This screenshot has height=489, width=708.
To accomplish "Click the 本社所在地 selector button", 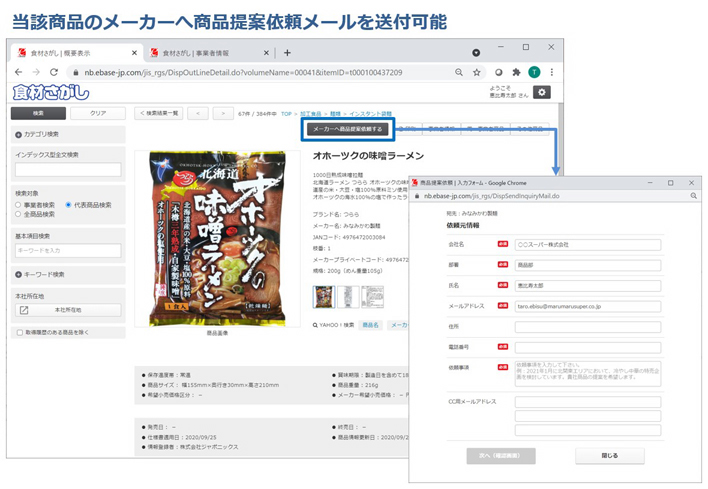I will pos(68,310).
